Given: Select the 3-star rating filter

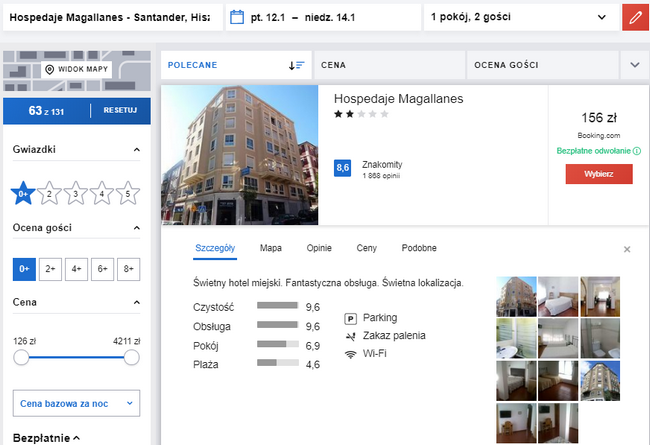Looking at the screenshot, I should tap(75, 194).
